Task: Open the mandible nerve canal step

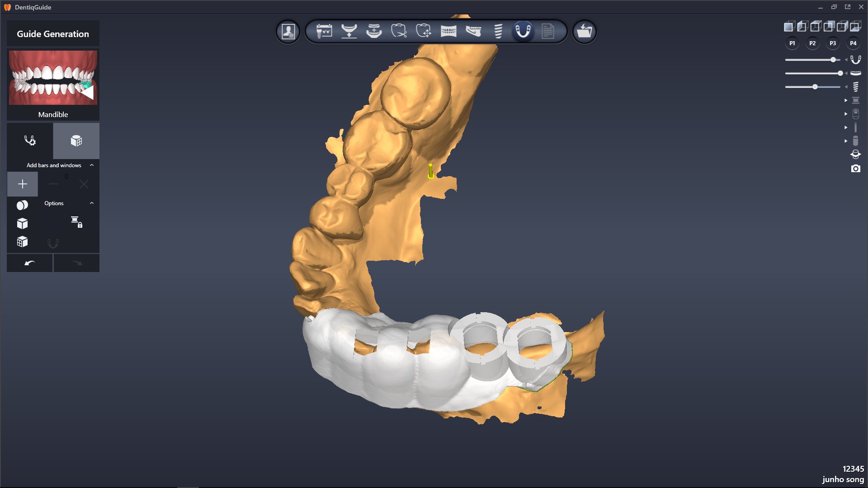Action: pos(473,31)
